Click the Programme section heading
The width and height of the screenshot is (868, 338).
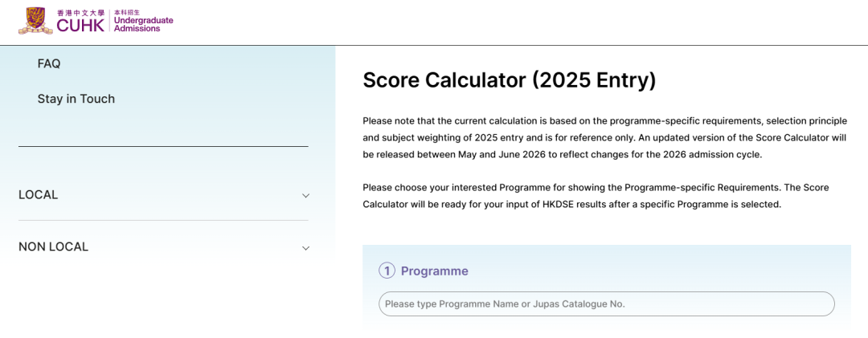click(x=434, y=271)
